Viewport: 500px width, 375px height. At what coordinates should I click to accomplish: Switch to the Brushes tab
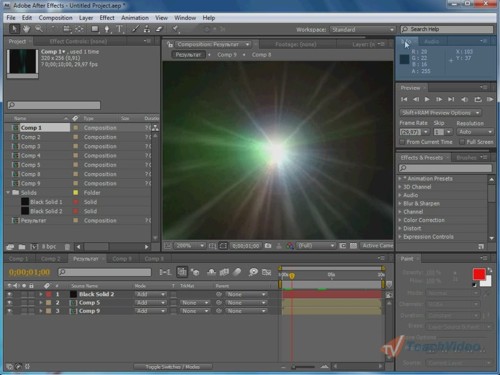click(x=466, y=158)
